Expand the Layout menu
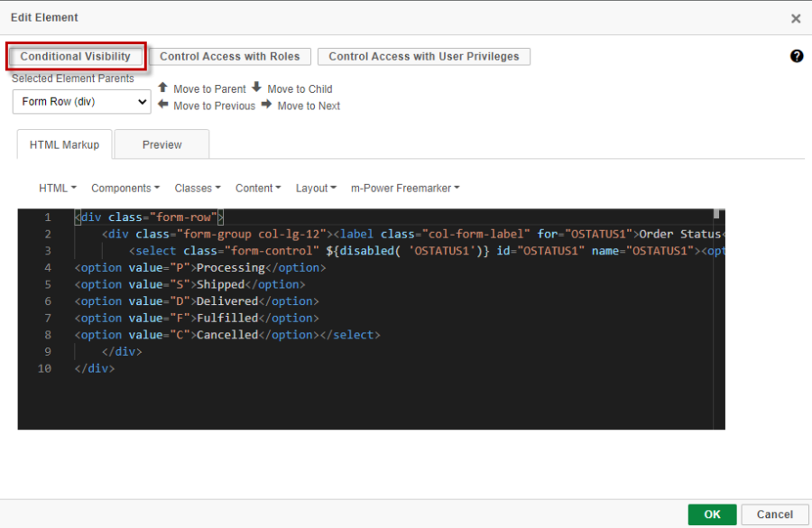812x528 pixels. [x=316, y=188]
